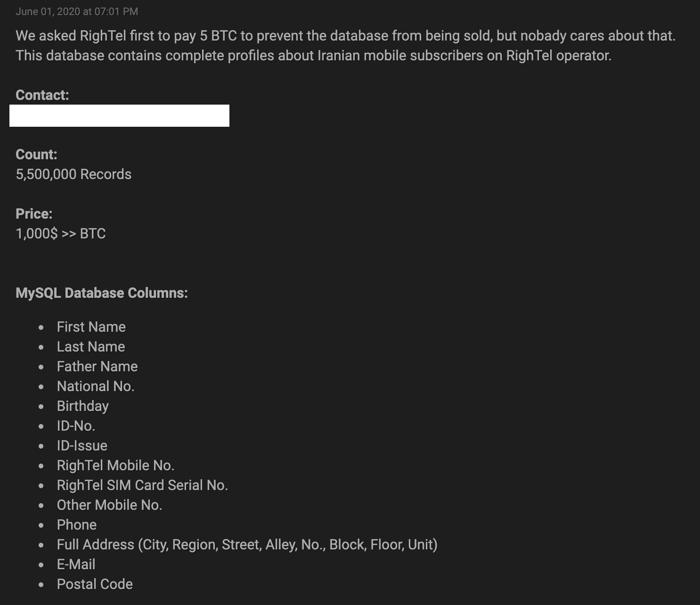Screen dimensions: 700x605
Task: Click the MySQL Database Columns heading
Action: point(102,293)
